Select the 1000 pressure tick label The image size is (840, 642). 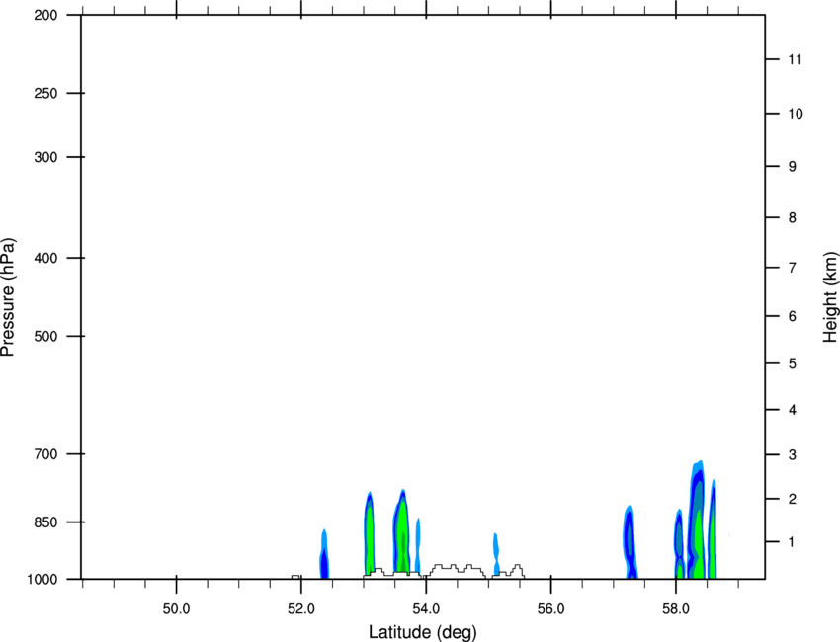click(42, 579)
